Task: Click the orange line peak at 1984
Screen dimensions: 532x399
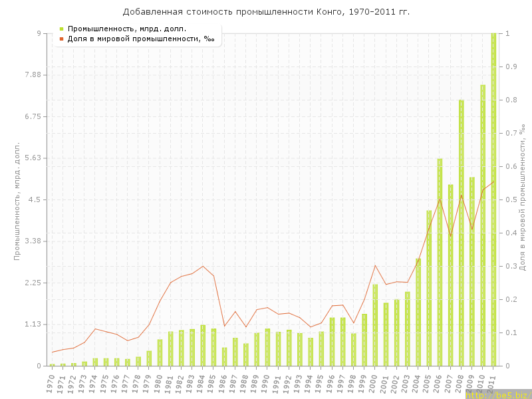Action: click(203, 266)
